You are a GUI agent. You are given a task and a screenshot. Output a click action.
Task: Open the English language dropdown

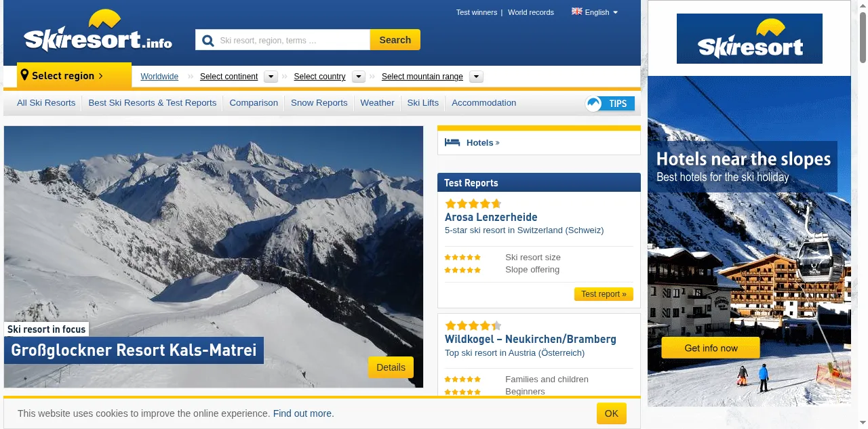point(595,12)
